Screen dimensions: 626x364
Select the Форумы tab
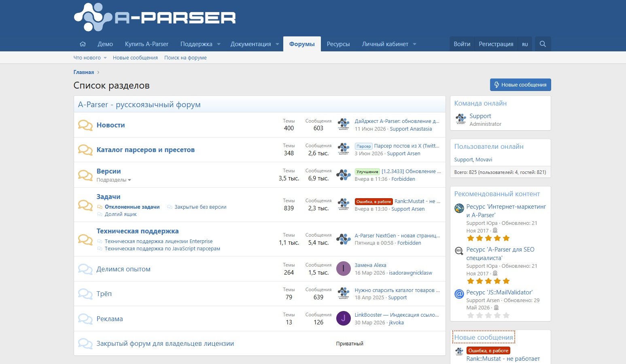pos(302,44)
